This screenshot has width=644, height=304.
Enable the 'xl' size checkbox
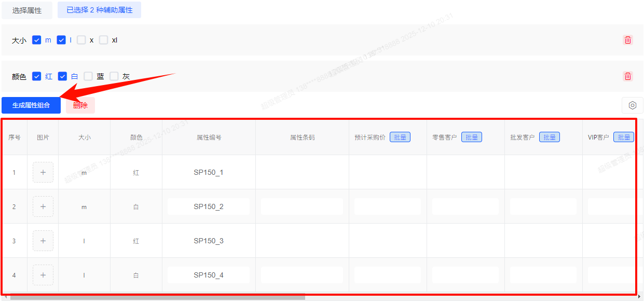click(x=104, y=40)
